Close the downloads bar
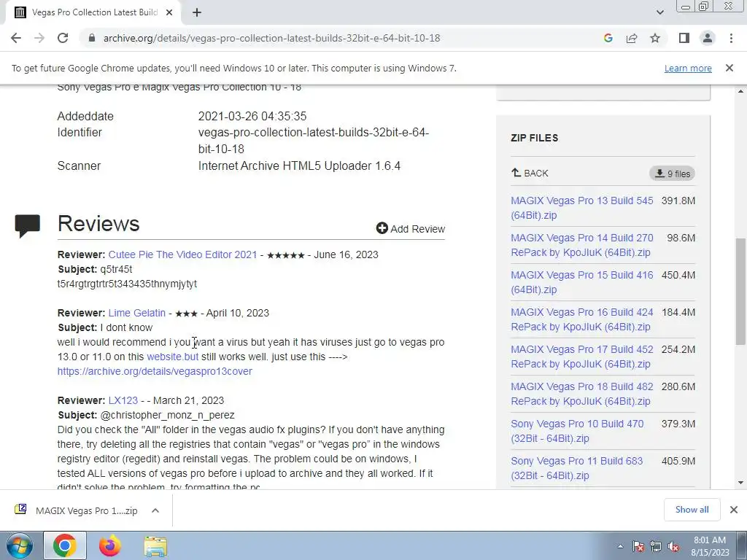747x560 pixels. click(734, 510)
